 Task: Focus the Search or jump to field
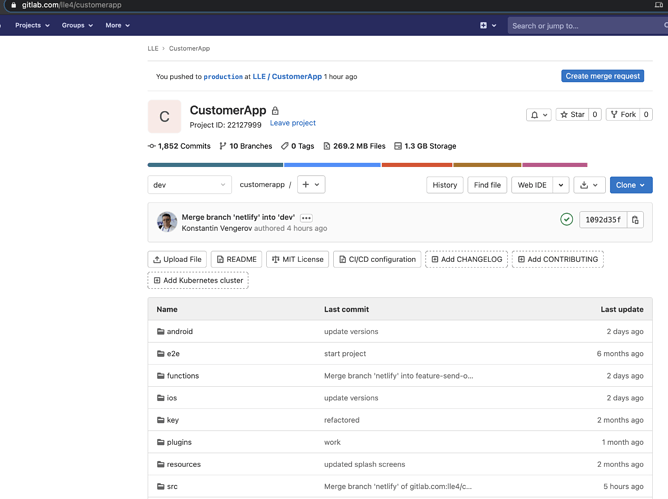click(587, 26)
